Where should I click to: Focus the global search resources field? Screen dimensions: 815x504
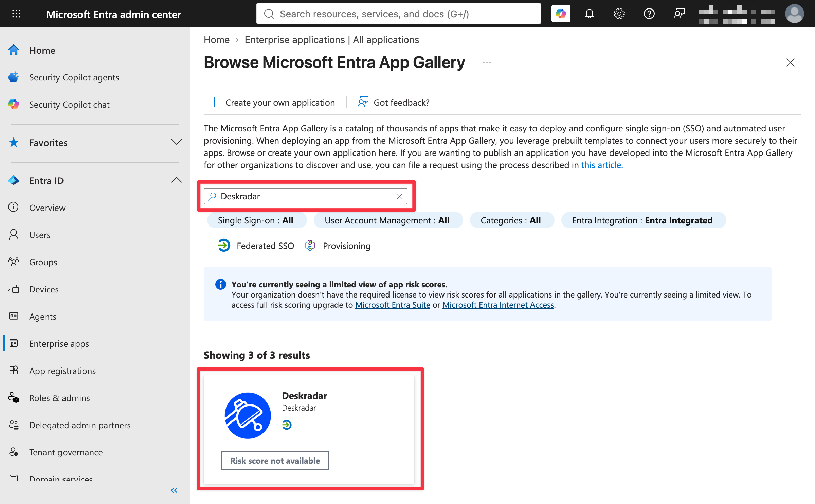tap(399, 14)
